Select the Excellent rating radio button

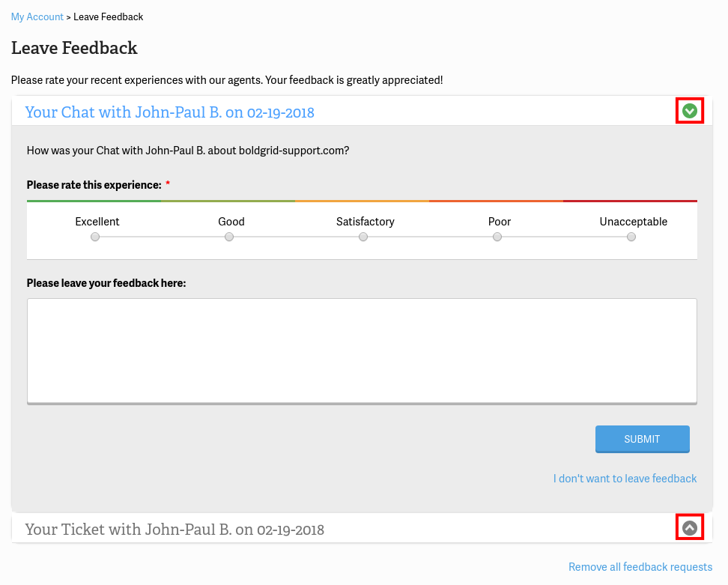click(x=95, y=237)
